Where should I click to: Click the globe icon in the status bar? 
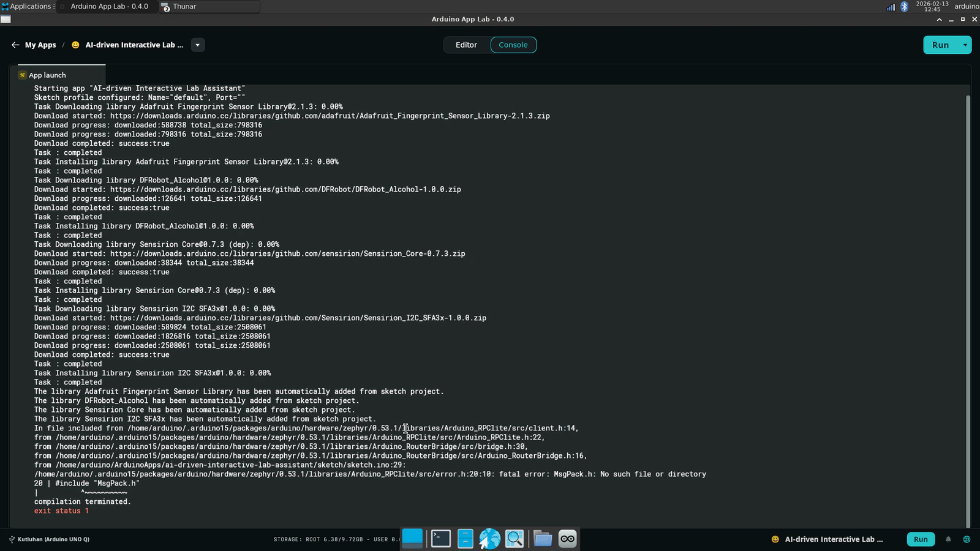pos(967,539)
